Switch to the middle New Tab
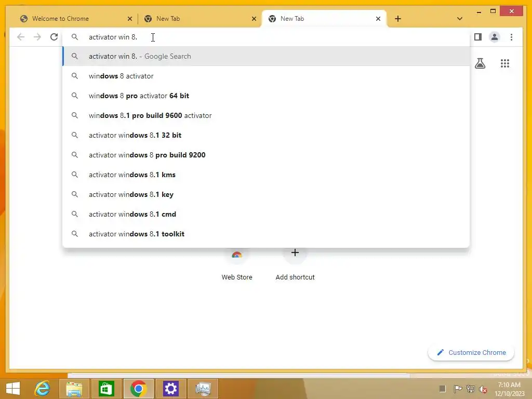Image resolution: width=532 pixels, height=399 pixels. pos(199,19)
